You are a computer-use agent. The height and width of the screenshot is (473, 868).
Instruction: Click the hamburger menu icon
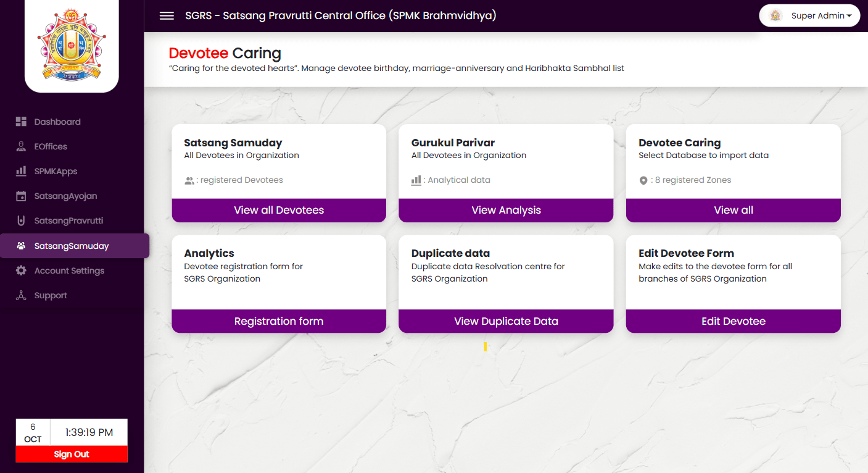pos(167,16)
